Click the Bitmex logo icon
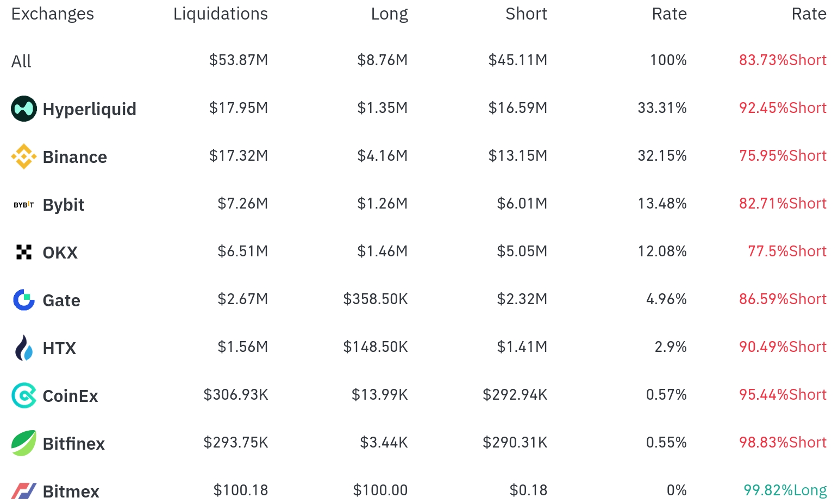 pos(24,491)
